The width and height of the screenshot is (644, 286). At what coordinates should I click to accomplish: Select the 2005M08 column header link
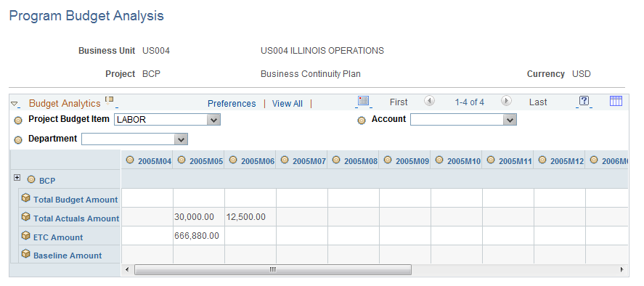(x=361, y=161)
